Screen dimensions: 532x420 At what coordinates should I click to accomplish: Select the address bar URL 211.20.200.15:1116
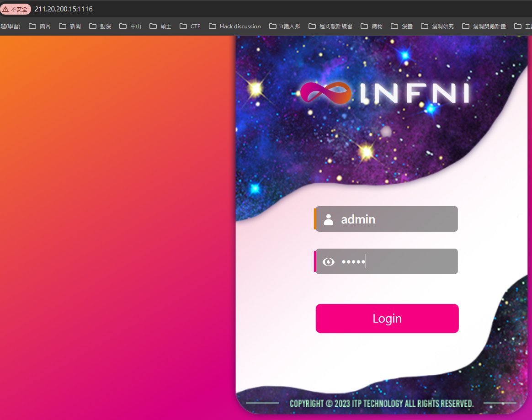(64, 9)
